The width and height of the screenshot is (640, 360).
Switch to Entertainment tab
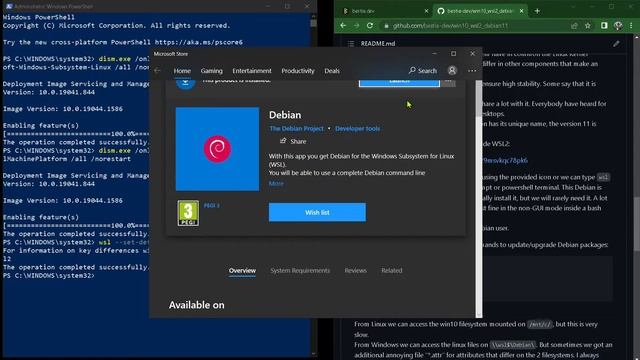pyautogui.click(x=252, y=71)
